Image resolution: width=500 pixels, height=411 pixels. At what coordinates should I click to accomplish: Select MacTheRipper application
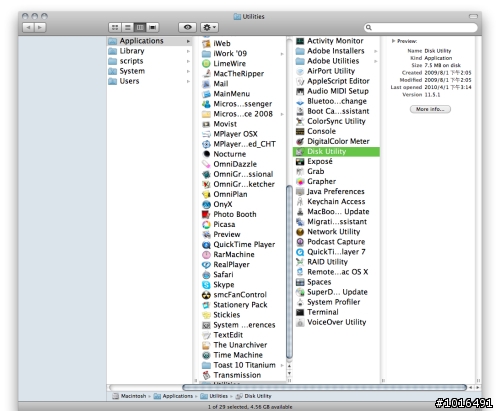pyautogui.click(x=243, y=74)
